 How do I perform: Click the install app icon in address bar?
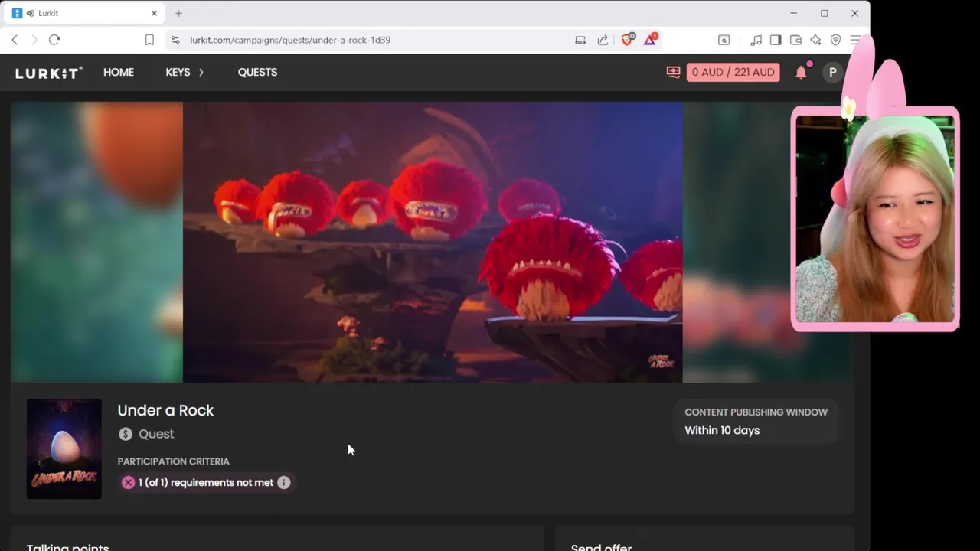(x=580, y=40)
